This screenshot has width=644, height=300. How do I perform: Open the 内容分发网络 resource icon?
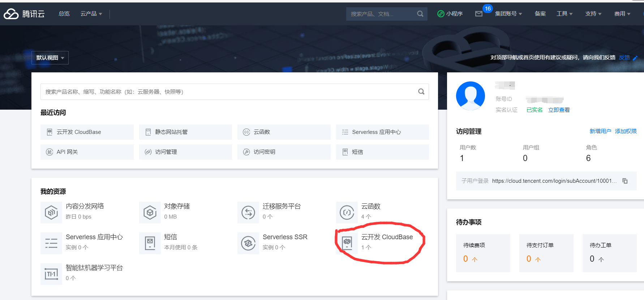(x=51, y=212)
